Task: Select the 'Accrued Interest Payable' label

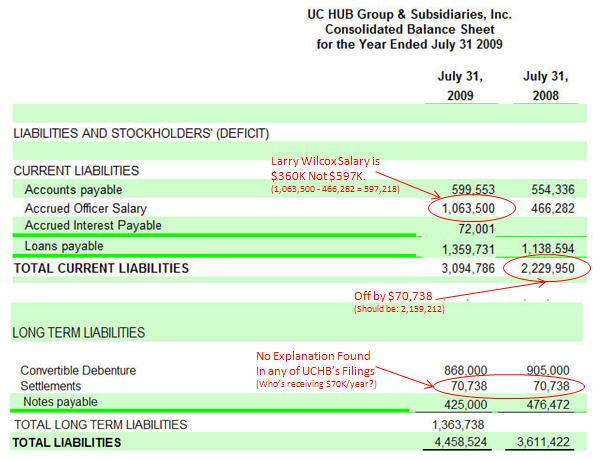Action: point(93,225)
